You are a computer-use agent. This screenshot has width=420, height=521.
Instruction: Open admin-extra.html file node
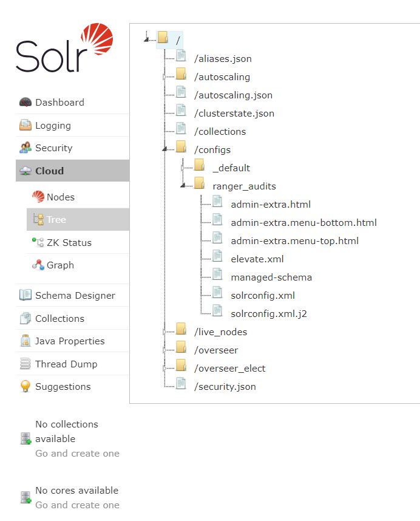tap(271, 205)
